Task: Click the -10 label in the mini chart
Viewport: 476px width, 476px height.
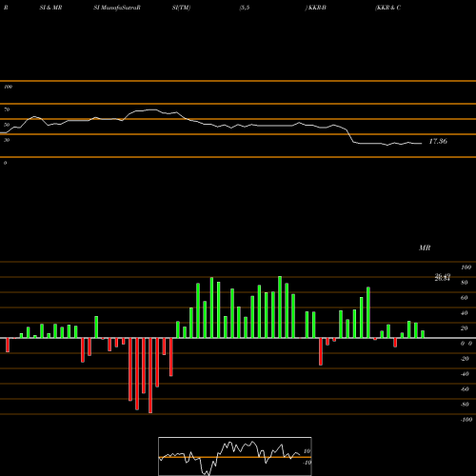Action: coord(307,463)
